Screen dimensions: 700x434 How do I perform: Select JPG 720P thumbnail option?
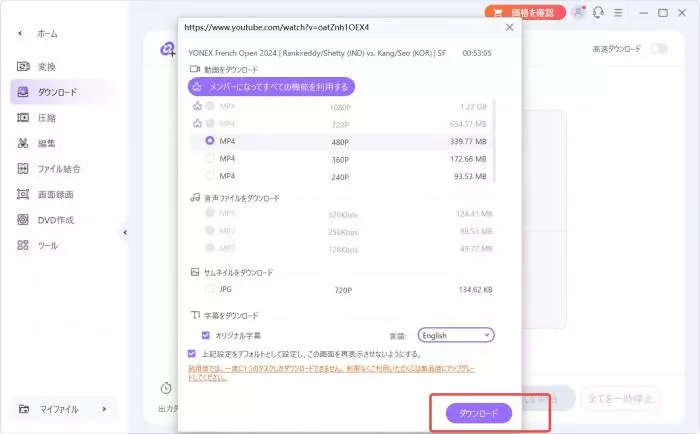point(210,289)
